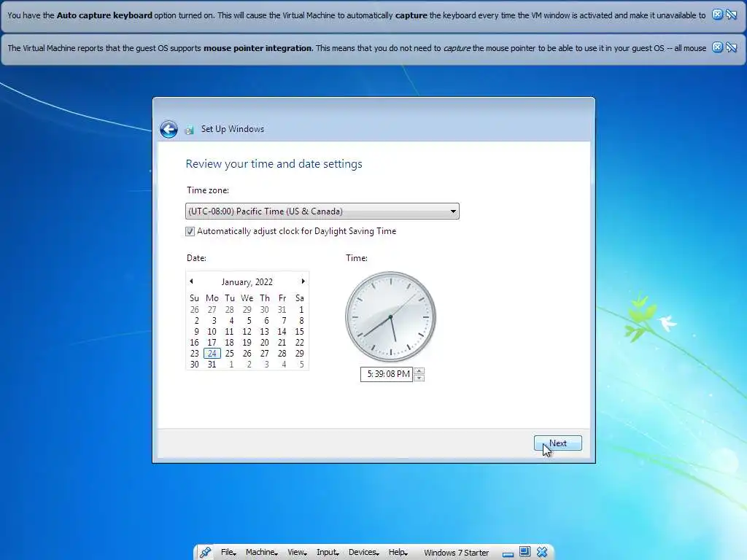Select date 13 in the calendar
The width and height of the screenshot is (747, 560).
pos(264,332)
